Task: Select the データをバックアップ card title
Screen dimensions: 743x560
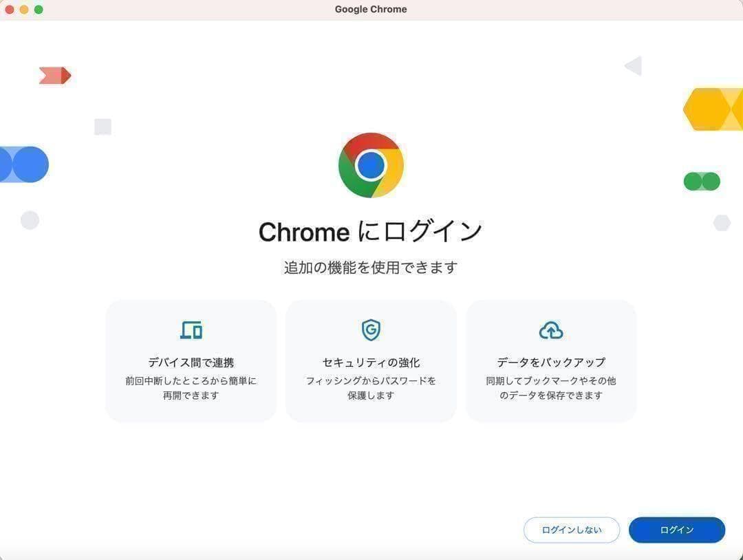Action: click(x=551, y=362)
